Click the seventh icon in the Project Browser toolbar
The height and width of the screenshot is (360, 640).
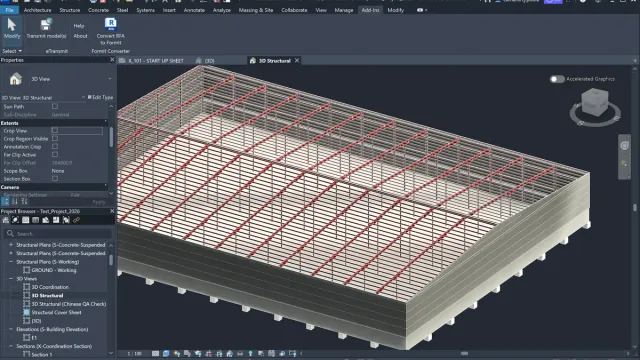pos(66,220)
